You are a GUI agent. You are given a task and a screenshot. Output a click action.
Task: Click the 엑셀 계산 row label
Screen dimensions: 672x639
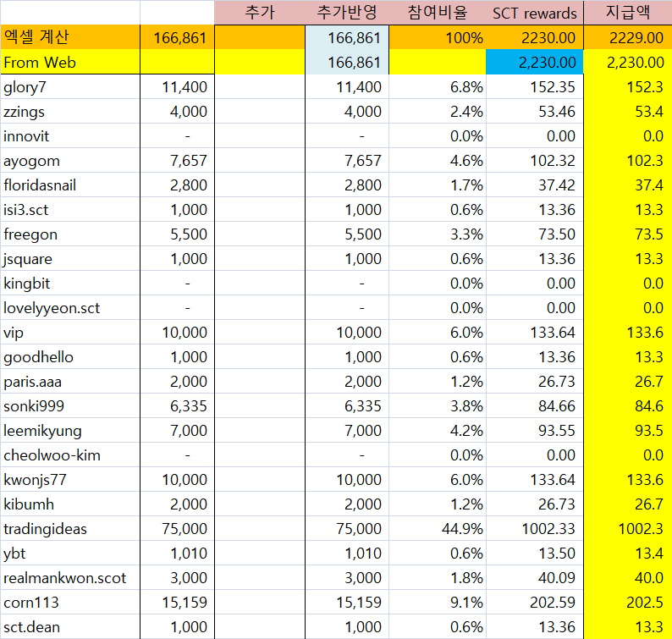[x=70, y=37]
